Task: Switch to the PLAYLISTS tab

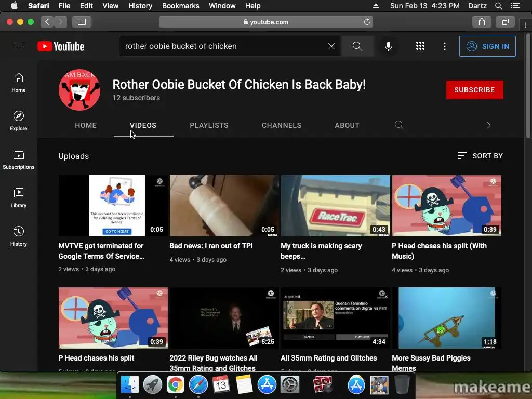Action: [209, 125]
